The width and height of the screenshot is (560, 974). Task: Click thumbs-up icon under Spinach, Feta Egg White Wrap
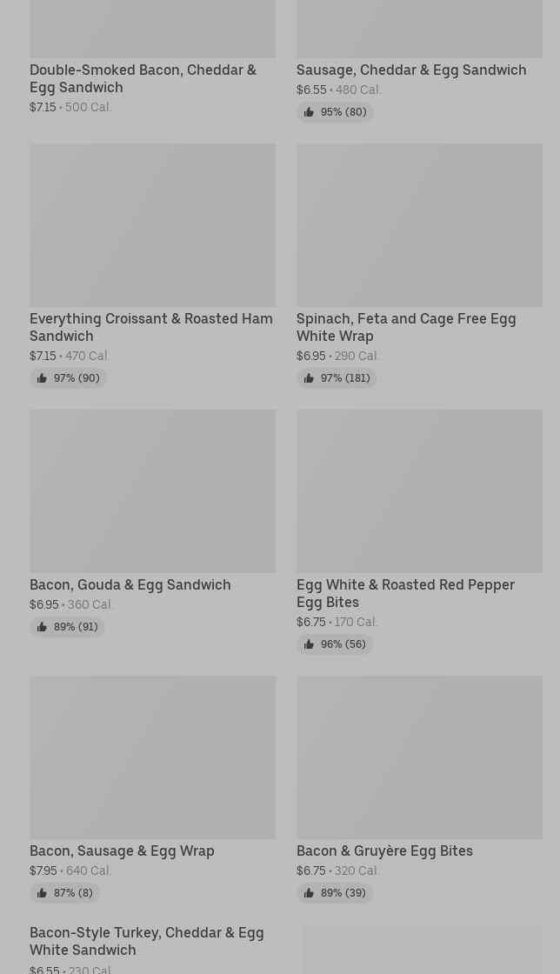[x=309, y=378]
